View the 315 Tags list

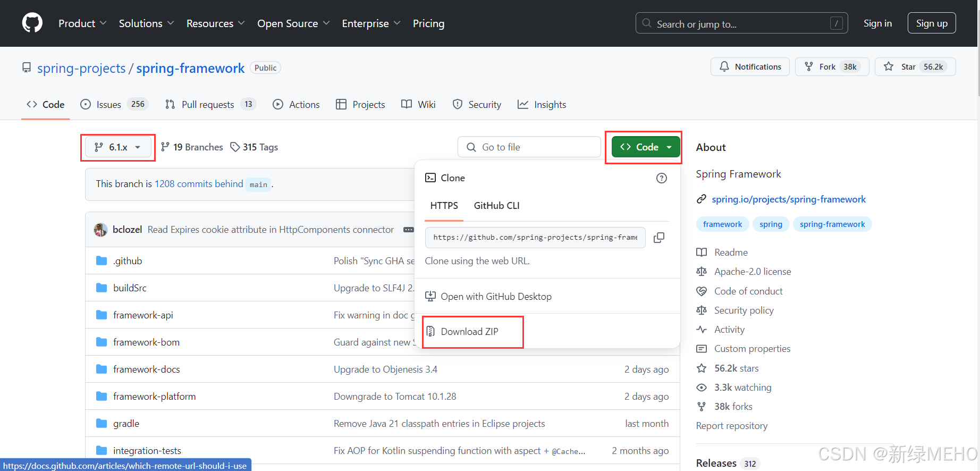(x=254, y=147)
